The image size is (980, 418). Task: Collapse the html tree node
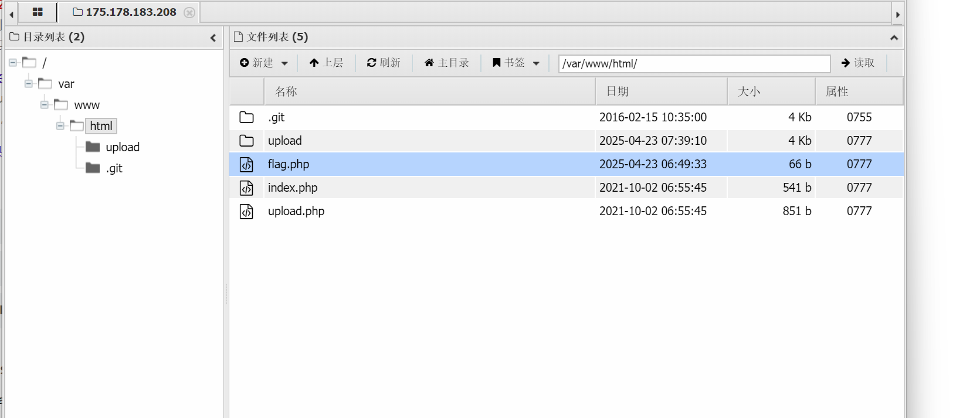click(60, 126)
